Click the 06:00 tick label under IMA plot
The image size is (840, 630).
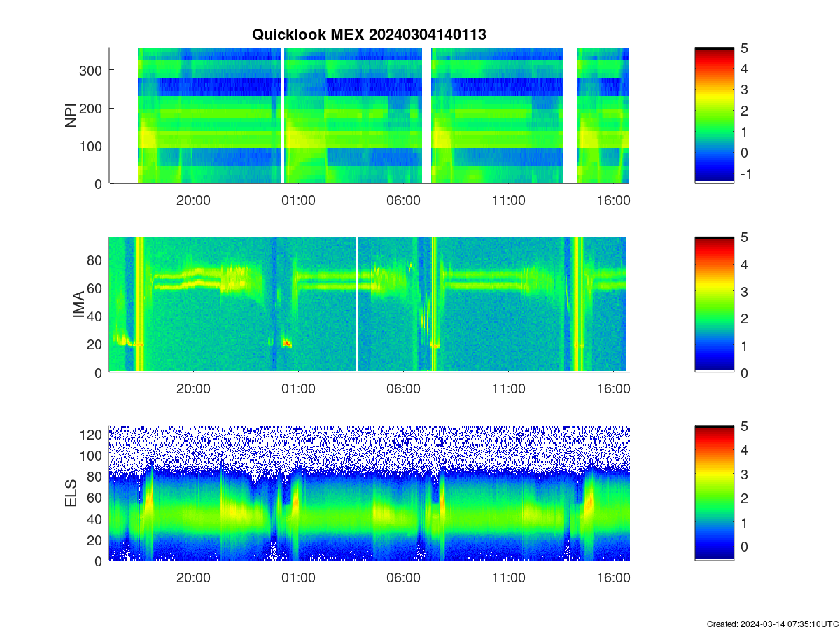point(404,389)
